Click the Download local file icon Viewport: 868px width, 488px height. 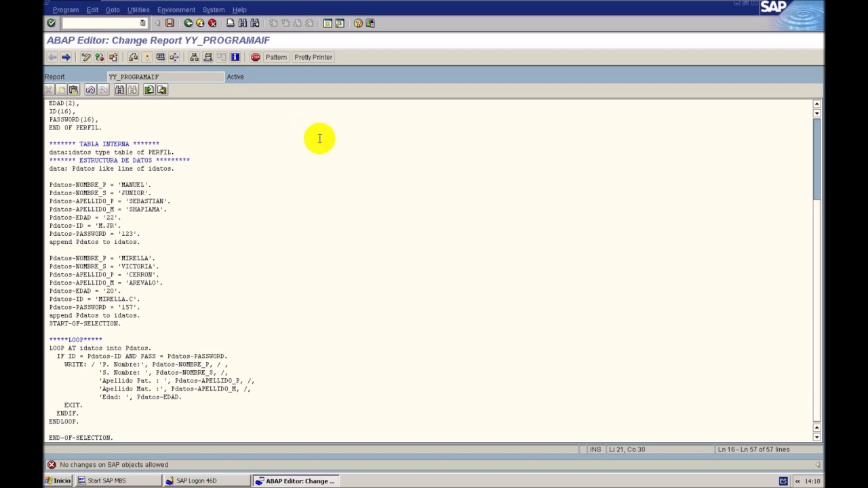162,89
